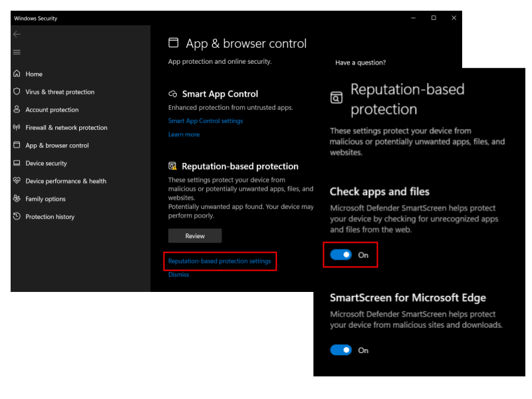Go to Protection history in sidebar
This screenshot has width=532, height=399.
50,217
